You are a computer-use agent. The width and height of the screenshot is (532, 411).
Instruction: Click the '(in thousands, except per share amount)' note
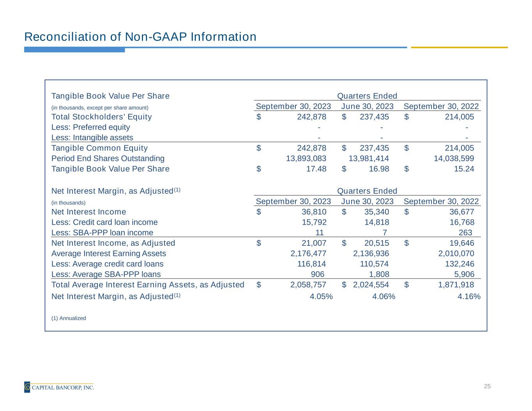(x=100, y=108)
